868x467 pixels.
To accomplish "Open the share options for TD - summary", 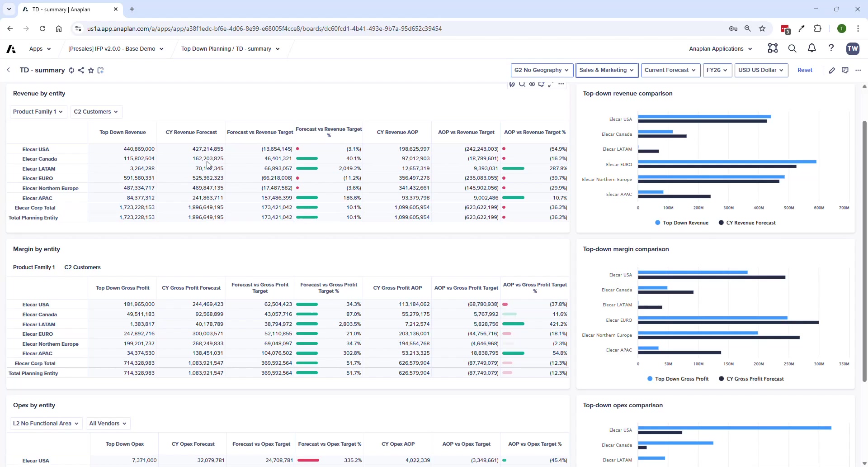I will pos(81,71).
